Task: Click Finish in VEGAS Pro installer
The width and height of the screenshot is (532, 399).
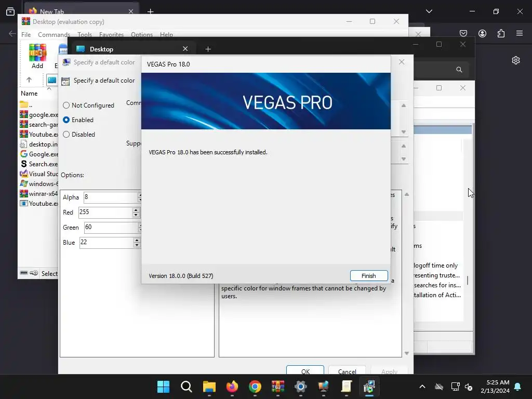Action: [368, 275]
